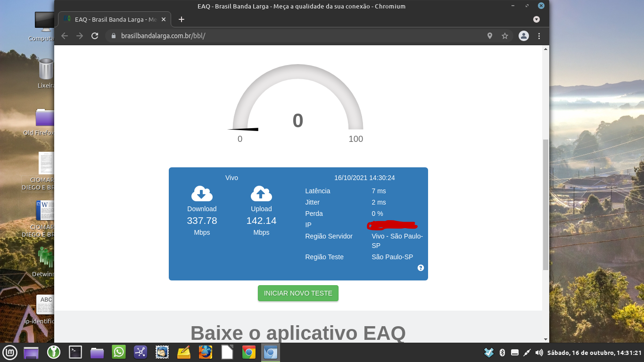Open the password keys app in taskbar
This screenshot has width=644, height=362.
point(54,352)
